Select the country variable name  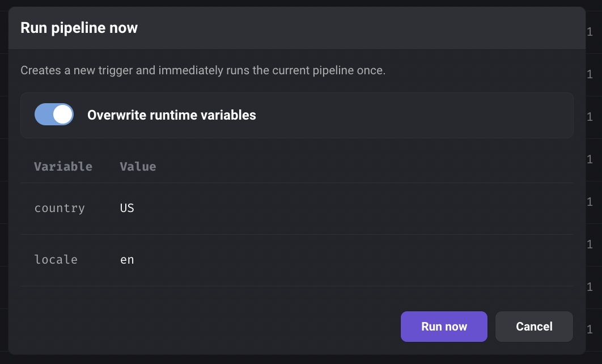[60, 208]
